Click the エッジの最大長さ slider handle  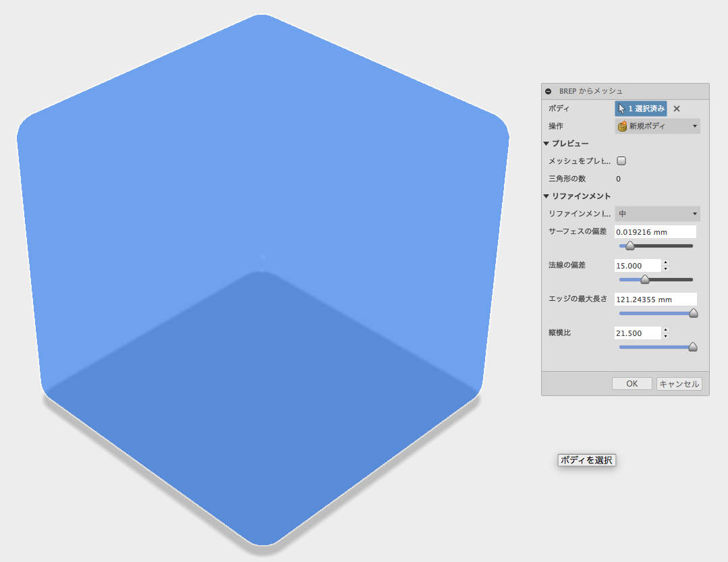tap(693, 313)
